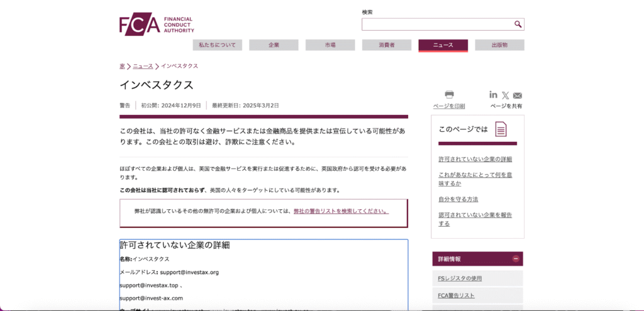Click the ページを共有 label
The image size is (644, 311).
pyautogui.click(x=506, y=106)
